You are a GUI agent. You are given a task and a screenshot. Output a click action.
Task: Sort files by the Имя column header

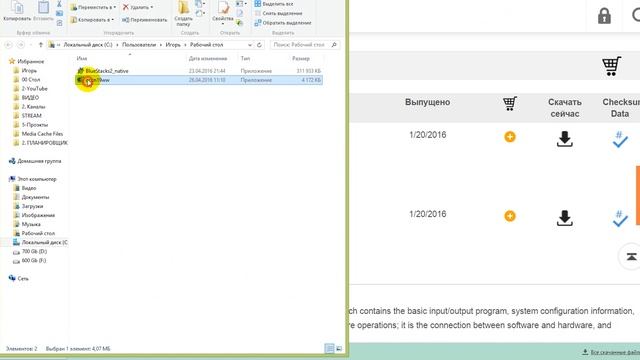pyautogui.click(x=82, y=59)
